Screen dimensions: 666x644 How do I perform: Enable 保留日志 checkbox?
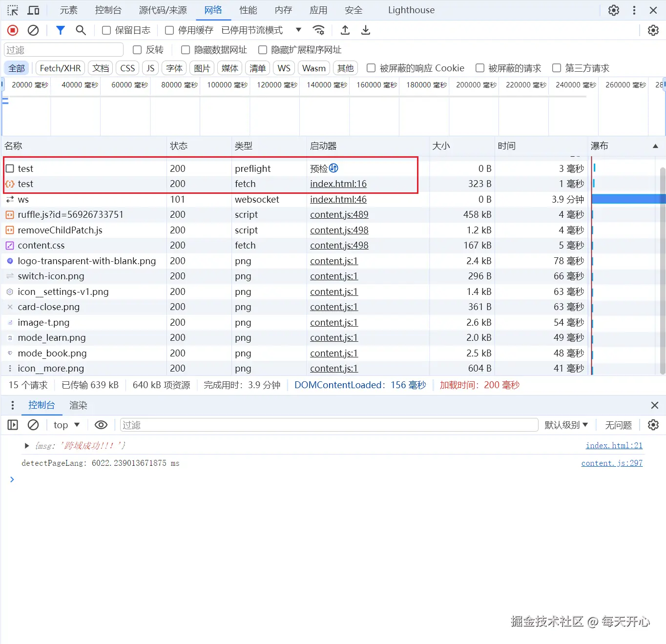tap(106, 30)
